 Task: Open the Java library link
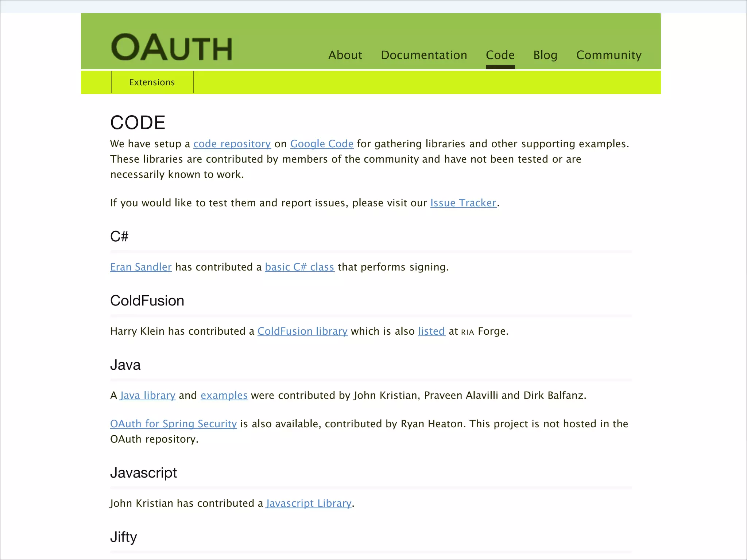click(x=148, y=396)
